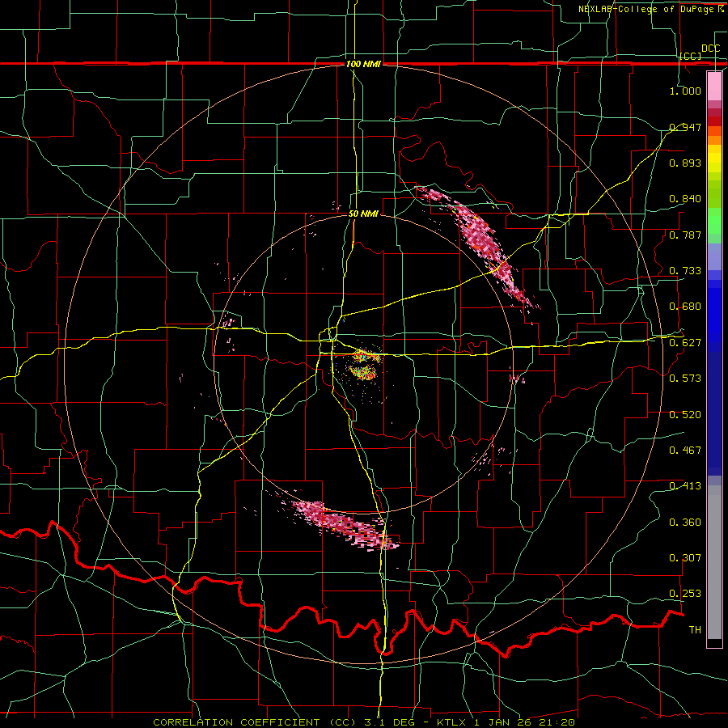Pick the bright green segment of the color bar
Screen dimensions: 728x728
[714, 221]
